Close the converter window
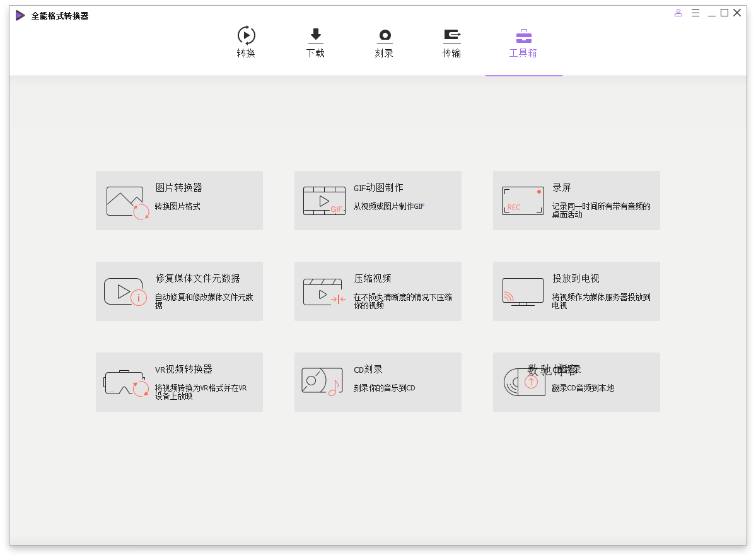Viewport: 756px width, 560px height. pyautogui.click(x=737, y=13)
